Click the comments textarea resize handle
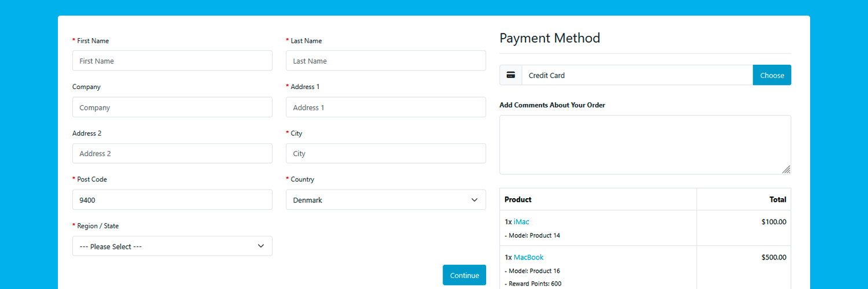 pyautogui.click(x=786, y=169)
